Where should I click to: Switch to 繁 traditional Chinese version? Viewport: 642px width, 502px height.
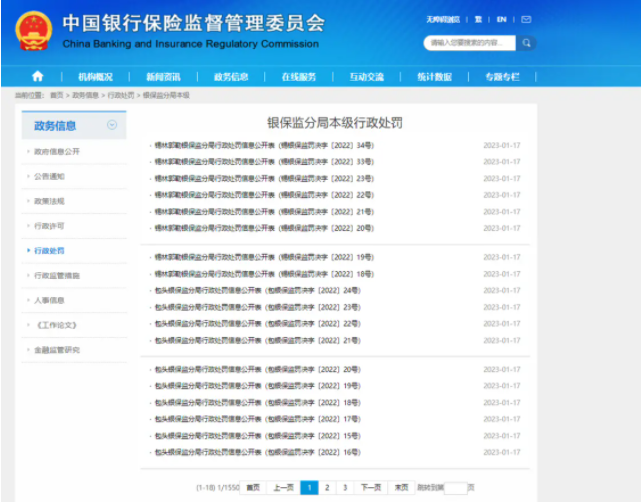pyautogui.click(x=478, y=20)
